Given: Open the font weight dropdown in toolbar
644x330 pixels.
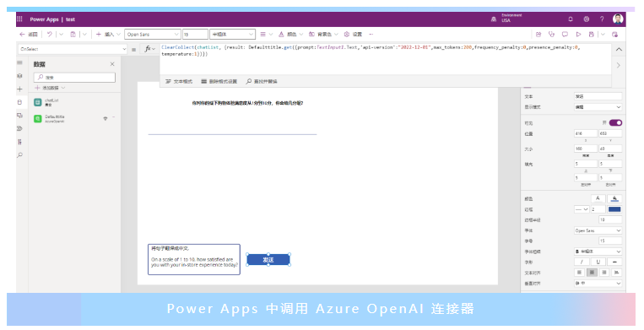Looking at the screenshot, I should 232,35.
